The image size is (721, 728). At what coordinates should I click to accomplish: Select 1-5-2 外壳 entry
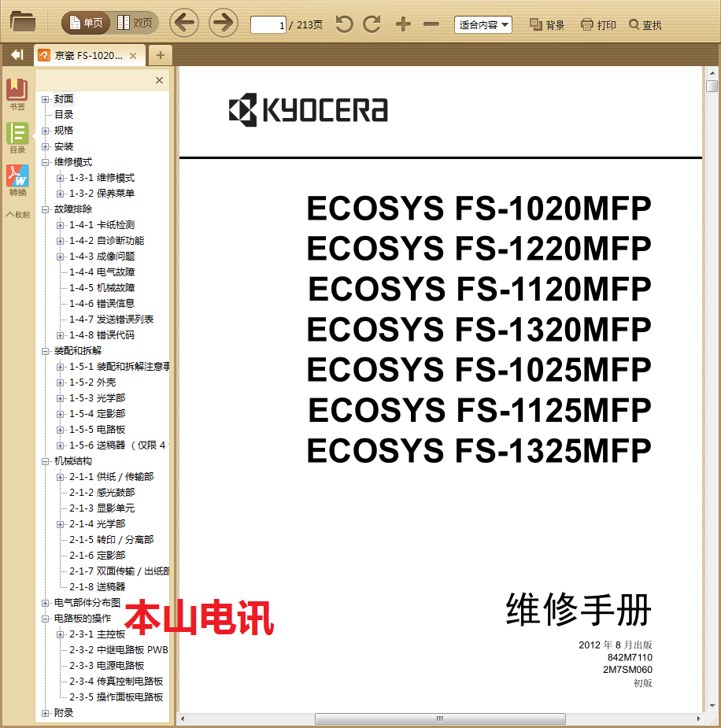coord(92,382)
